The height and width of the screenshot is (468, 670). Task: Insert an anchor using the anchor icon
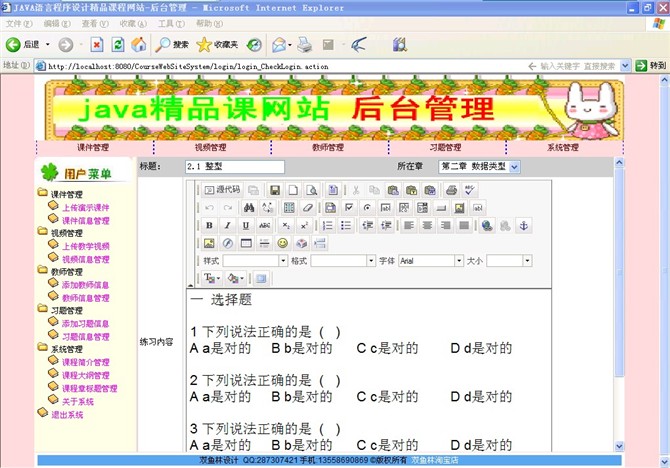click(523, 225)
